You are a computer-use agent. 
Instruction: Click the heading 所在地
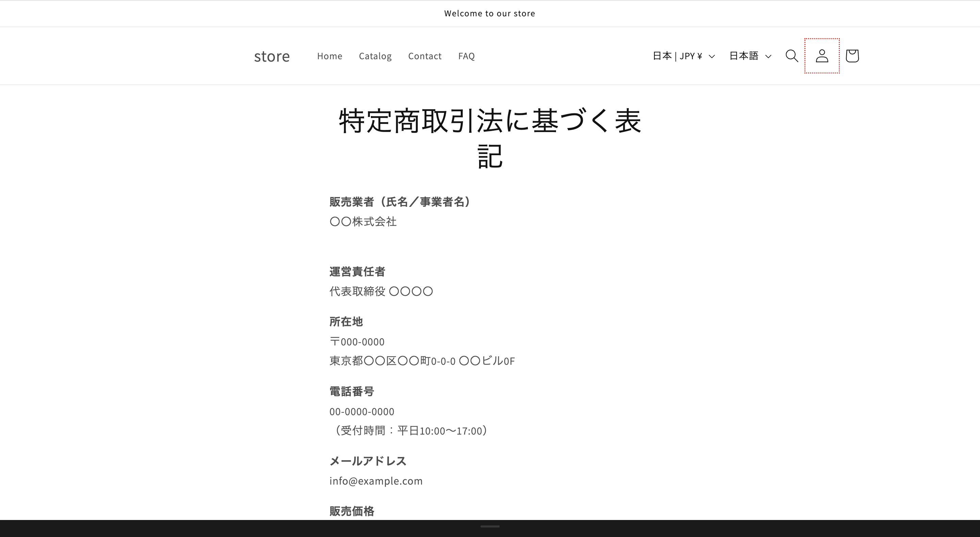[346, 322]
